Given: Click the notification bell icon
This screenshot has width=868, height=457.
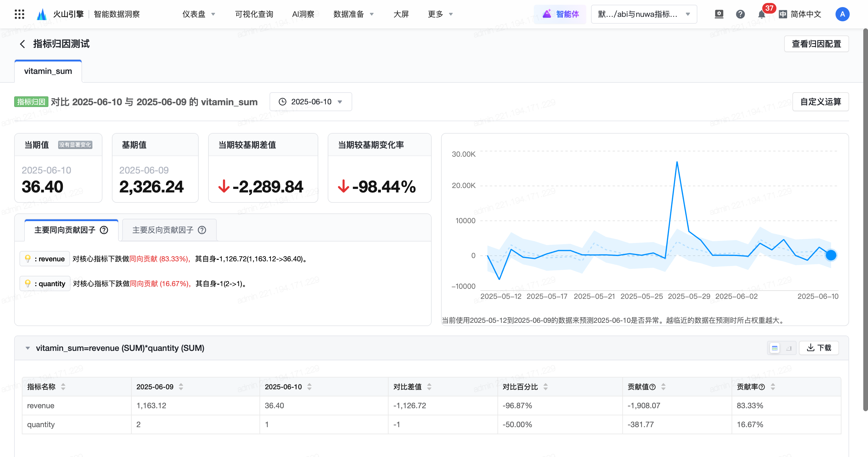Looking at the screenshot, I should (761, 14).
